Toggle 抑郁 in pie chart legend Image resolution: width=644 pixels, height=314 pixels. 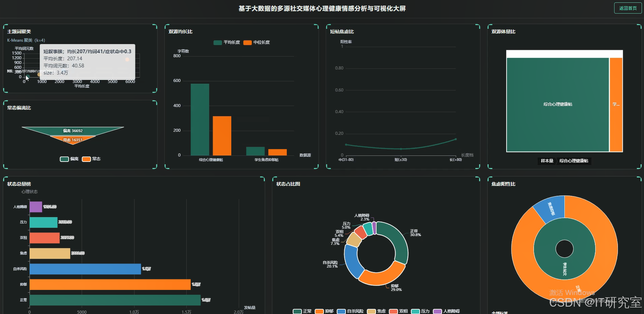[324, 311]
